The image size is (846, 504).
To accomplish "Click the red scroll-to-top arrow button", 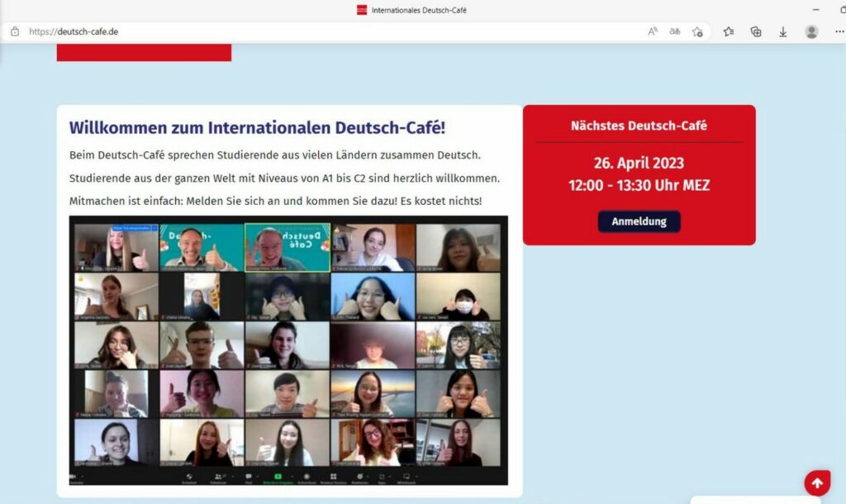I will [x=817, y=483].
